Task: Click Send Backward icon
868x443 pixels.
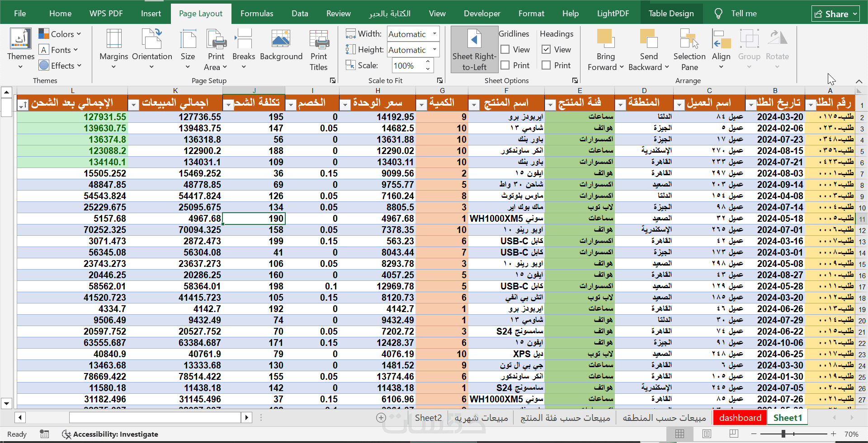Action: click(x=649, y=39)
